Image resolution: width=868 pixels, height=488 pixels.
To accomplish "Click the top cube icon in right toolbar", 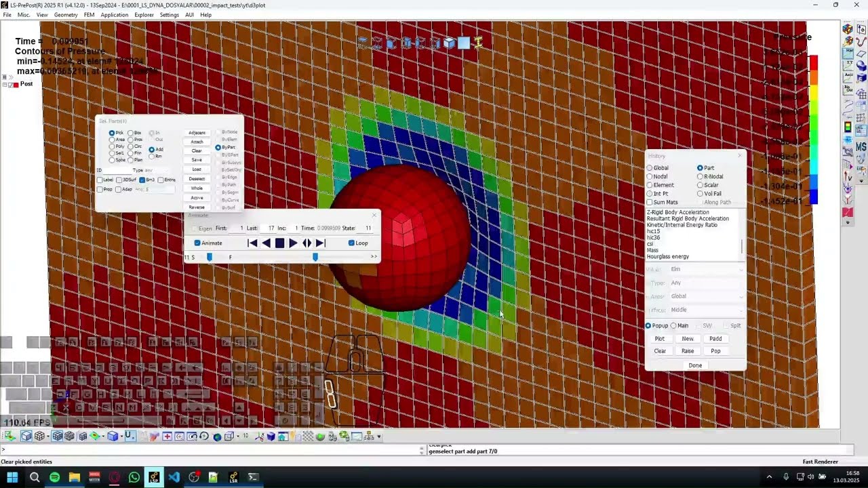I will 848,29.
